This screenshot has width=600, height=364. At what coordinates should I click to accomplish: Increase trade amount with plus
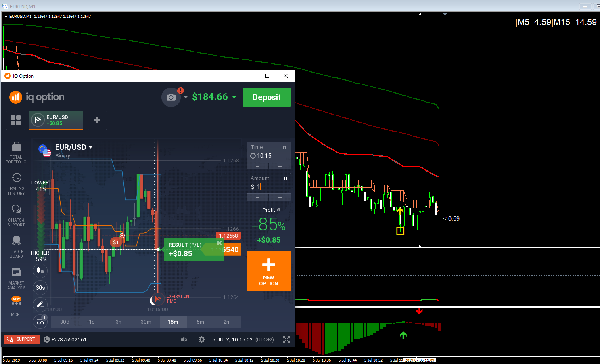(x=280, y=197)
